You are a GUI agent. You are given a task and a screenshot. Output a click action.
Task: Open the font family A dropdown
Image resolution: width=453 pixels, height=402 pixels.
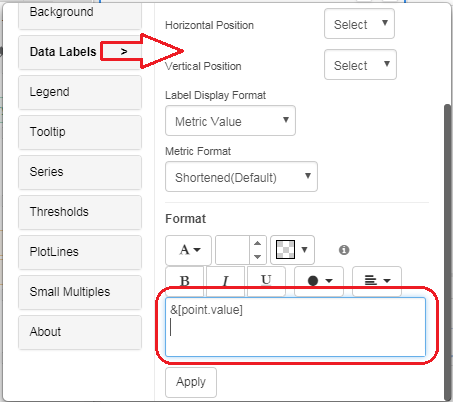pos(188,250)
